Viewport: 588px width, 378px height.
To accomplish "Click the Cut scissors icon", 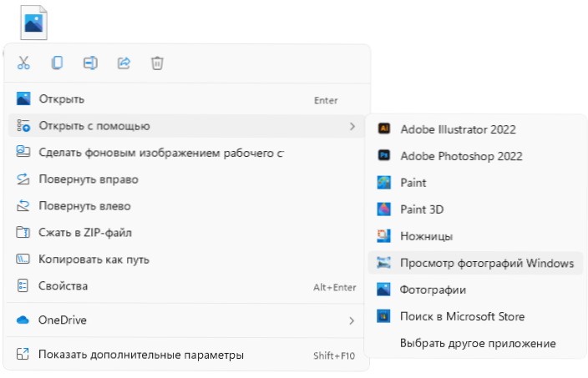I will click(x=23, y=63).
